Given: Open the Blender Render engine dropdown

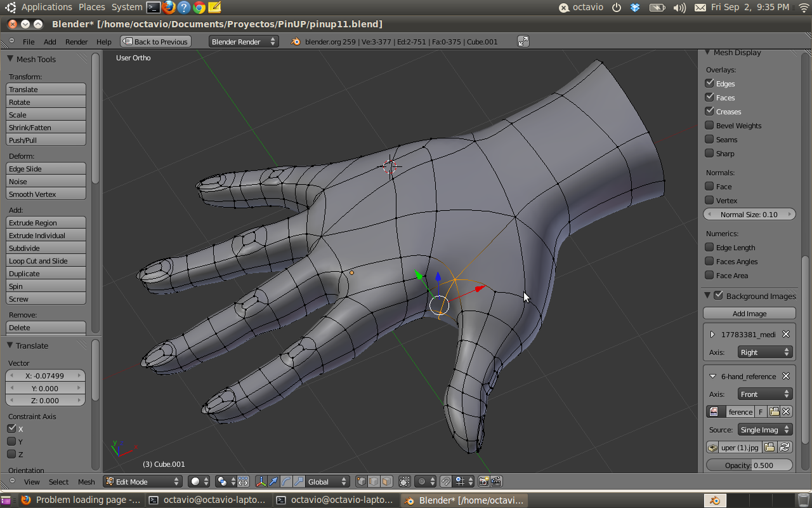Looking at the screenshot, I should tap(244, 41).
